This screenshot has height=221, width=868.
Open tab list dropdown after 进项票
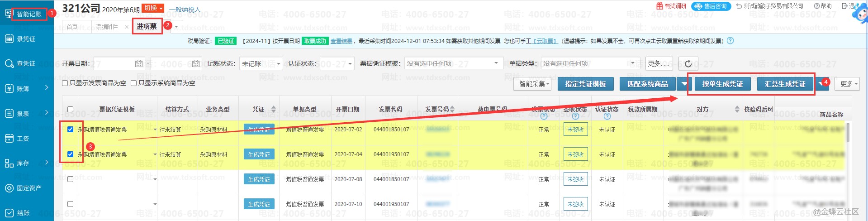(x=176, y=27)
